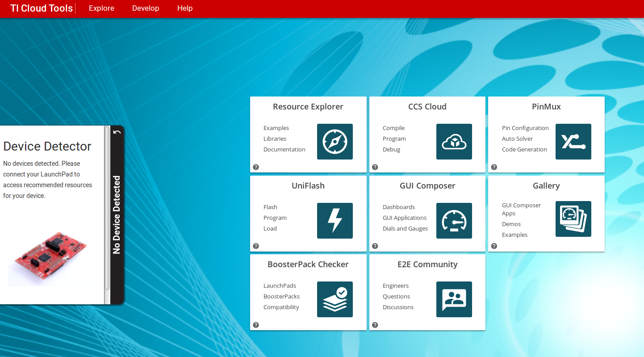644x357 pixels.
Task: Click LaunchPads in BoosterPack Checker card
Action: pos(280,286)
